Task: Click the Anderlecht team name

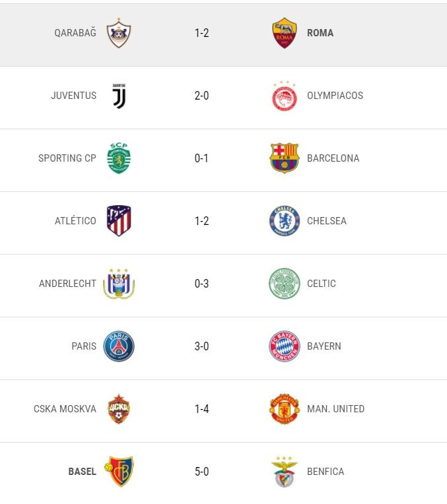Action: [x=67, y=284]
